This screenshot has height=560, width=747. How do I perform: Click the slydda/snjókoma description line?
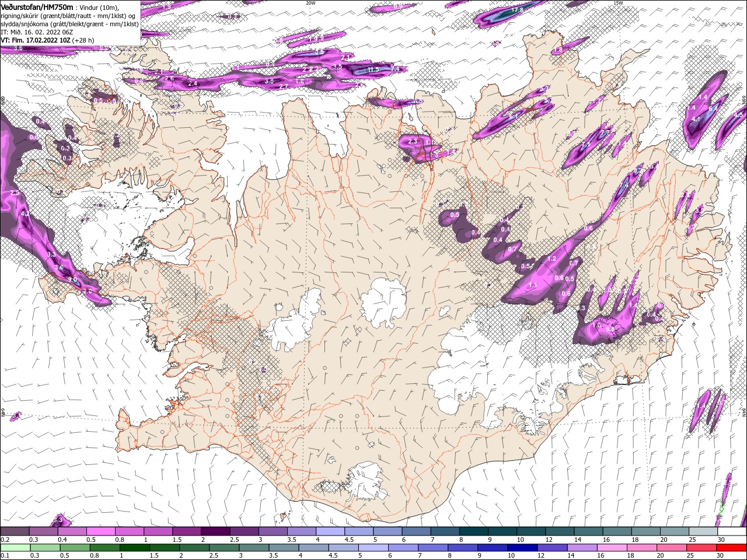coord(69,24)
